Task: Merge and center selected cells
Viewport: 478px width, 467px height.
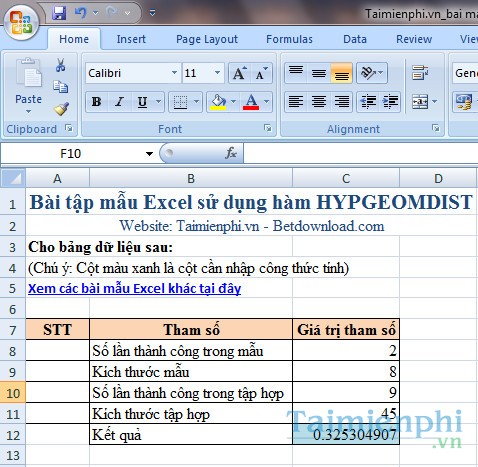Action: (x=420, y=101)
